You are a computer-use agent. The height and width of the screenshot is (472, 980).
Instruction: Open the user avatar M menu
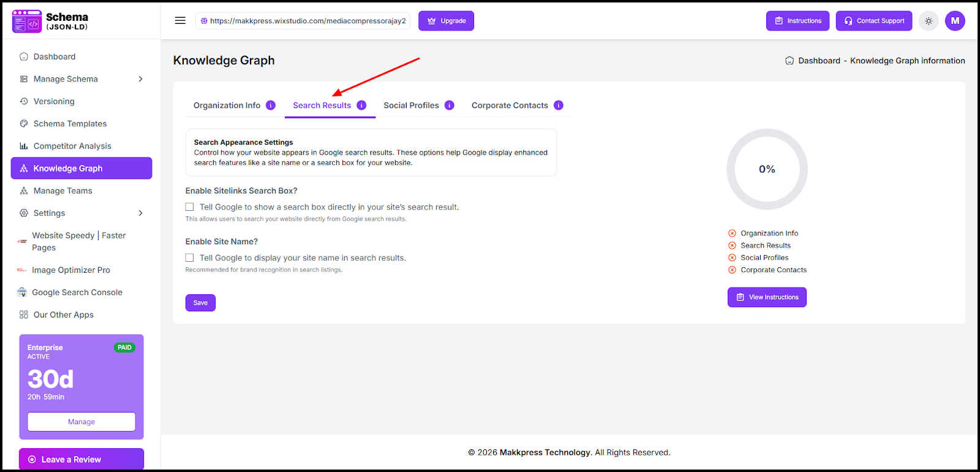pos(955,21)
